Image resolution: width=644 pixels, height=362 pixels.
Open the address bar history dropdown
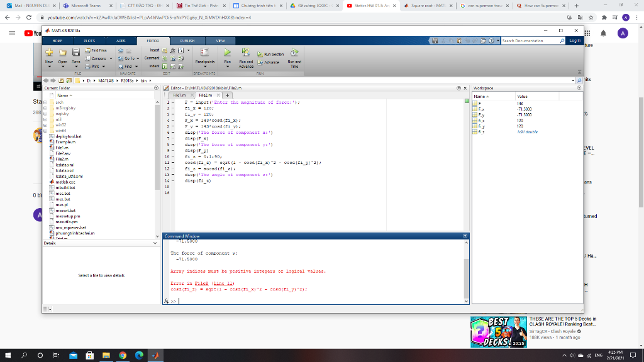click(x=573, y=80)
